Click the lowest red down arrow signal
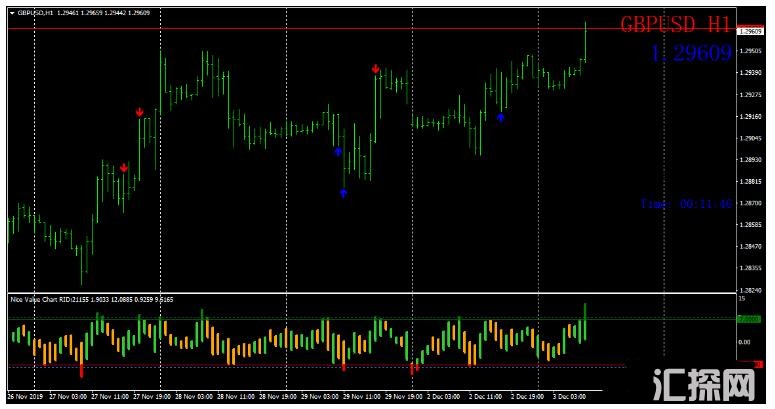 click(x=123, y=168)
